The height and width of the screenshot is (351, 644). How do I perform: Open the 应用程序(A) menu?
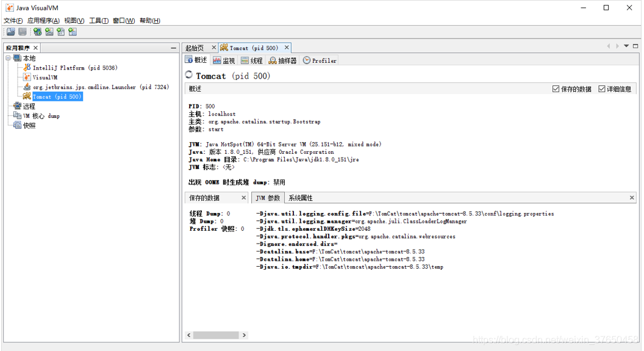(43, 21)
